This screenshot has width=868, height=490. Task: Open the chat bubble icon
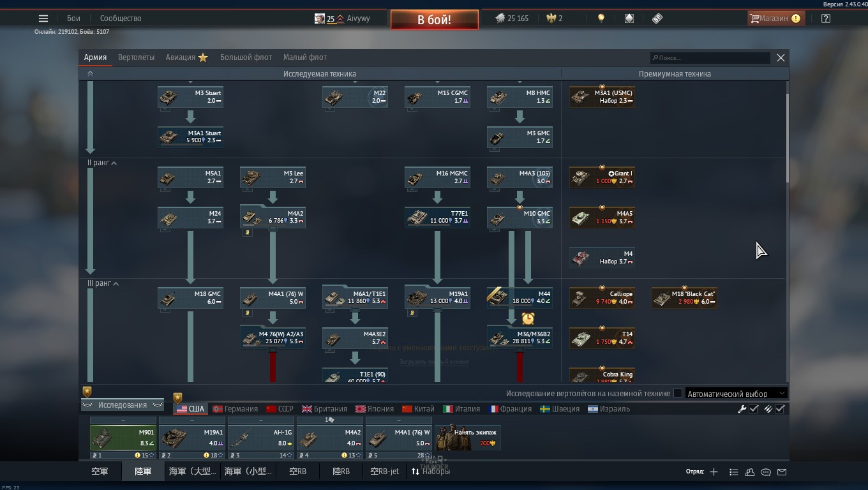click(766, 472)
